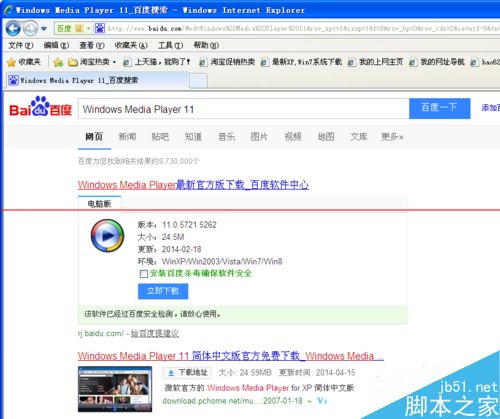The height and width of the screenshot is (419, 500).
Task: Open the Windows Media Player 11 简体中文版 result link
Action: (x=231, y=356)
